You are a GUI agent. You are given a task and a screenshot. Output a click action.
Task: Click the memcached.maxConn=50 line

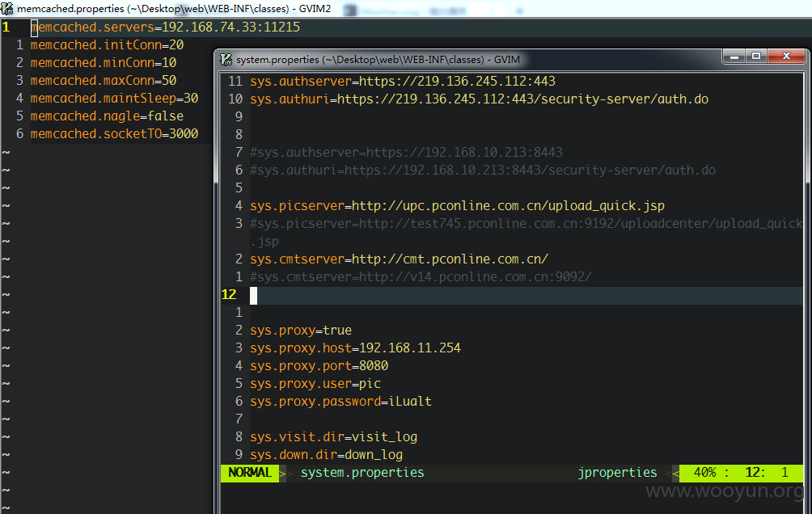pos(104,80)
